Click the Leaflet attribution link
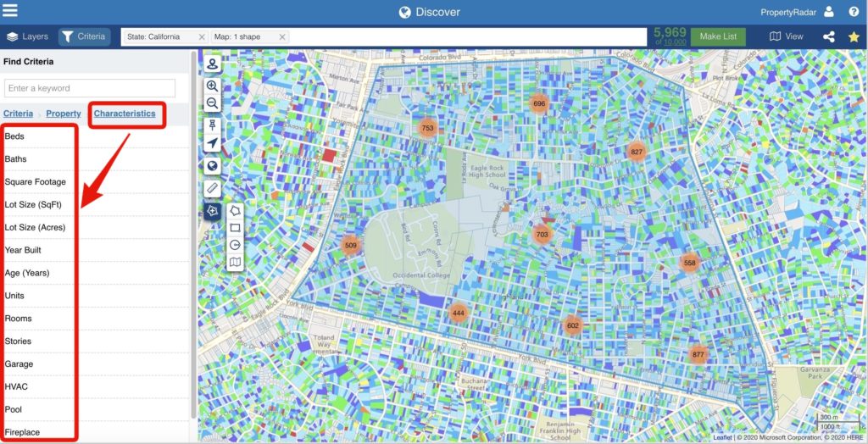This screenshot has height=444, width=868. [722, 437]
